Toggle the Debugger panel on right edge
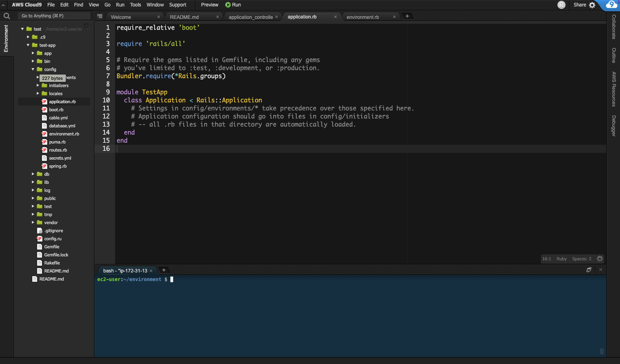This screenshot has height=364, width=620. click(614, 126)
